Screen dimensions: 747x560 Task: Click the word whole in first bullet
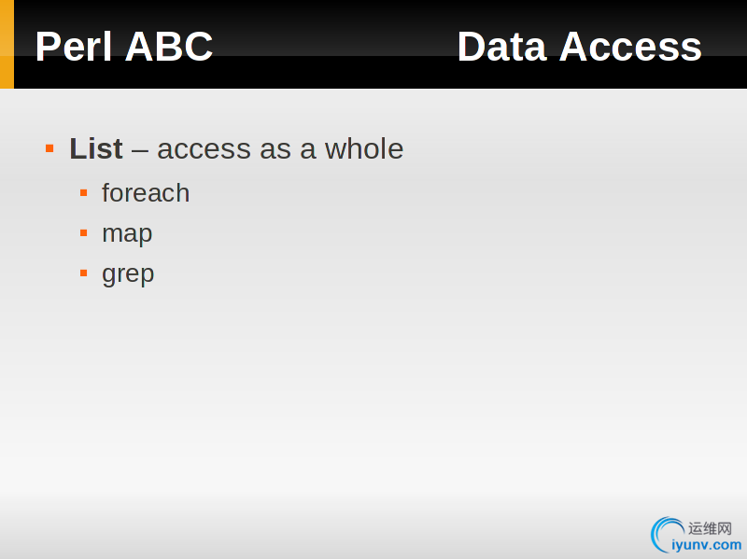click(x=364, y=148)
